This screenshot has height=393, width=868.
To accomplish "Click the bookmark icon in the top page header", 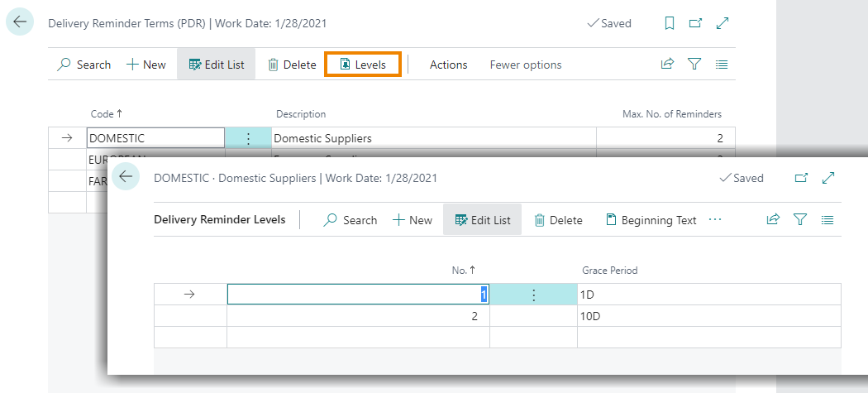I will [x=670, y=24].
